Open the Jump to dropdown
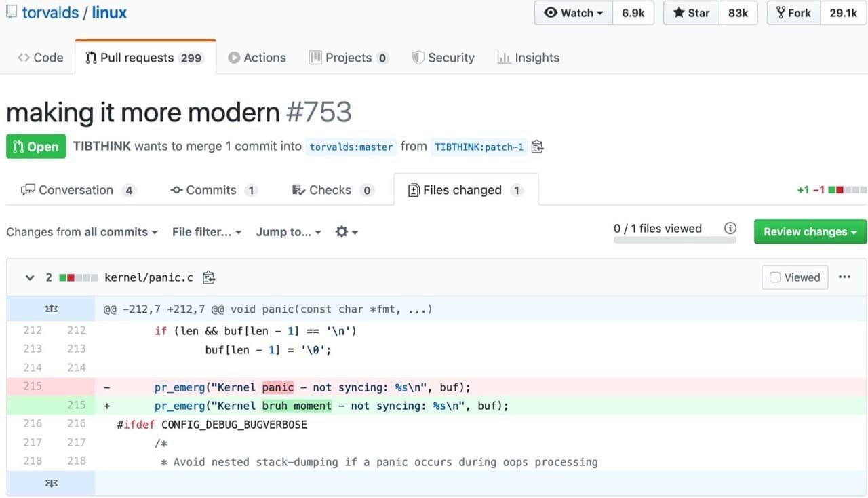 pos(289,232)
